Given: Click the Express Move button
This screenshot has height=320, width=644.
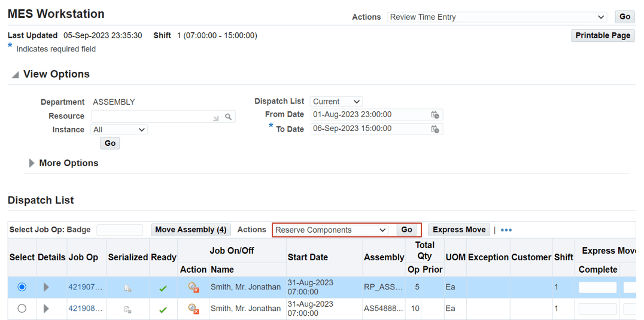Looking at the screenshot, I should pyautogui.click(x=459, y=230).
